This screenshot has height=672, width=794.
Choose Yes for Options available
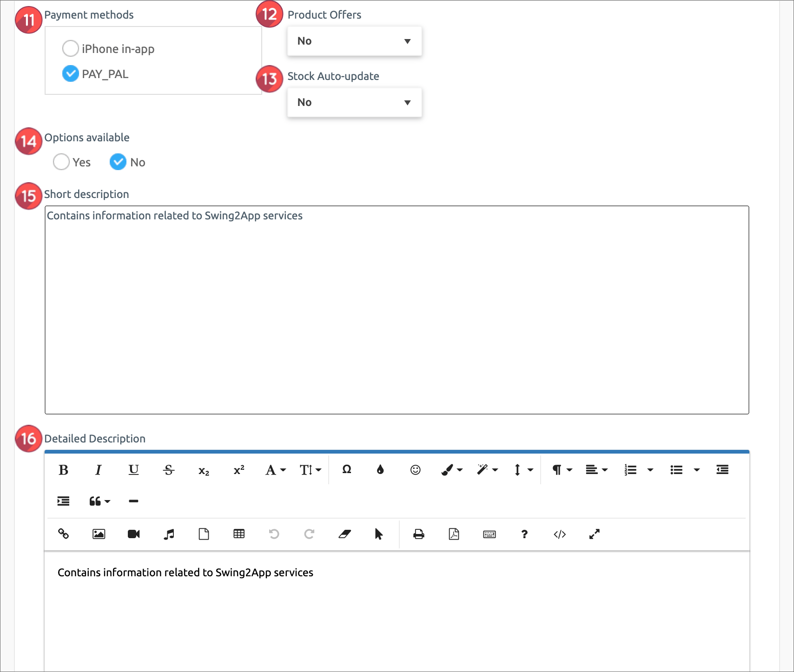click(x=61, y=162)
